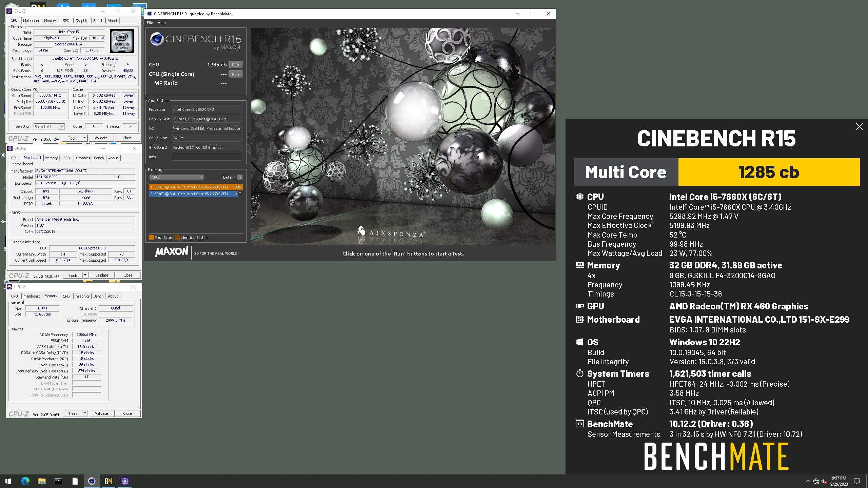Select ranking entry scoring 1285
The height and width of the screenshot is (488, 868).
click(x=196, y=187)
